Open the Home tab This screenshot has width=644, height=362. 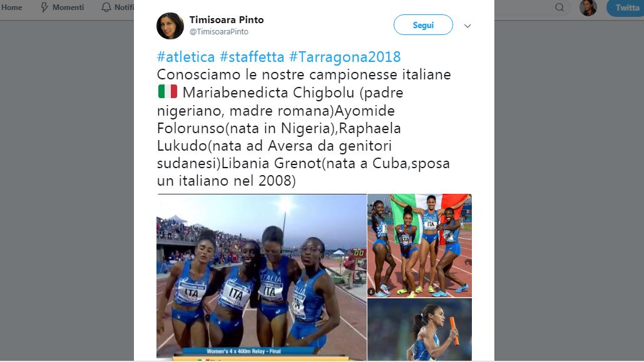[x=11, y=8]
